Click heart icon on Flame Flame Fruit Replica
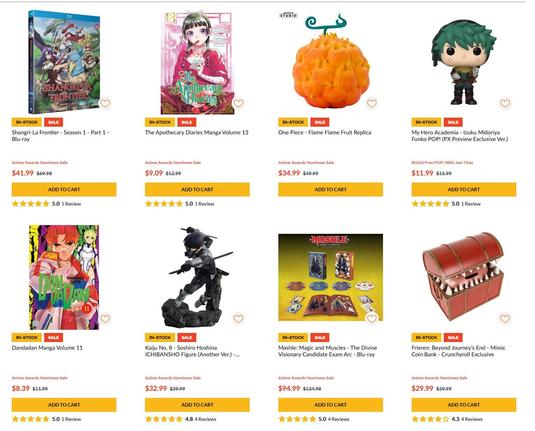The width and height of the screenshot is (535, 431). (x=372, y=103)
